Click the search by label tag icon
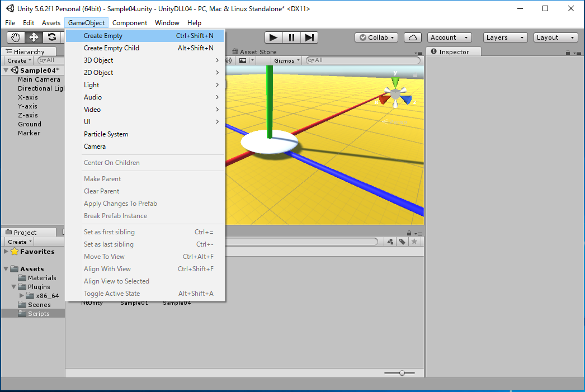 click(x=402, y=242)
